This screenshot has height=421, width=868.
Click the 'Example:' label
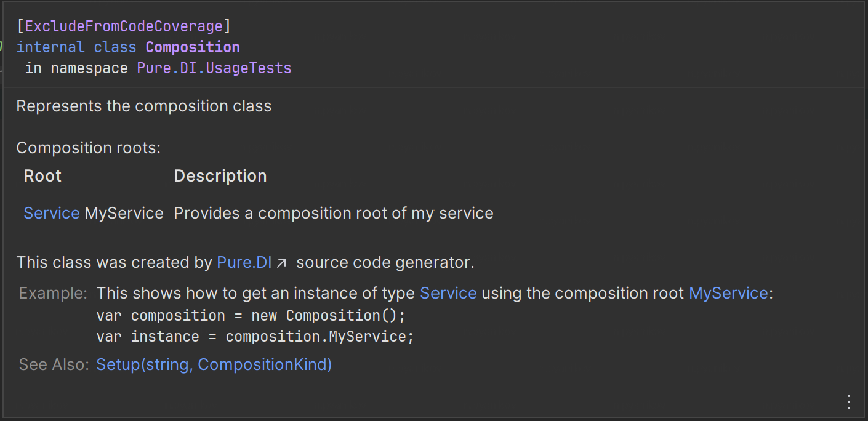53,293
